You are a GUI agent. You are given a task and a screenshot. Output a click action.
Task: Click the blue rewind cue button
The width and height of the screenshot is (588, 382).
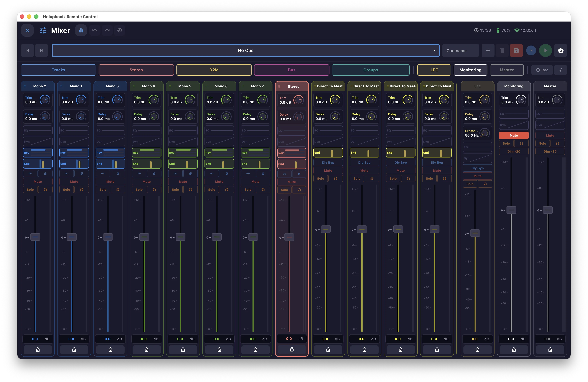click(531, 50)
